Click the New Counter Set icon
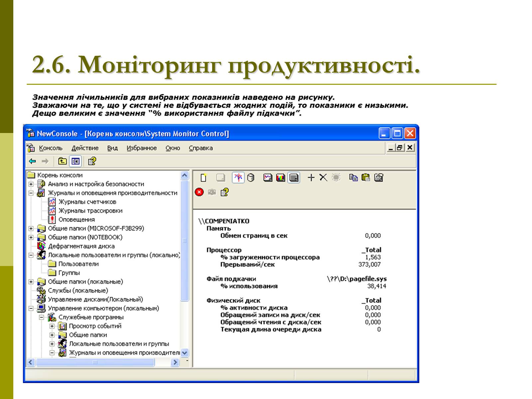 [203, 178]
